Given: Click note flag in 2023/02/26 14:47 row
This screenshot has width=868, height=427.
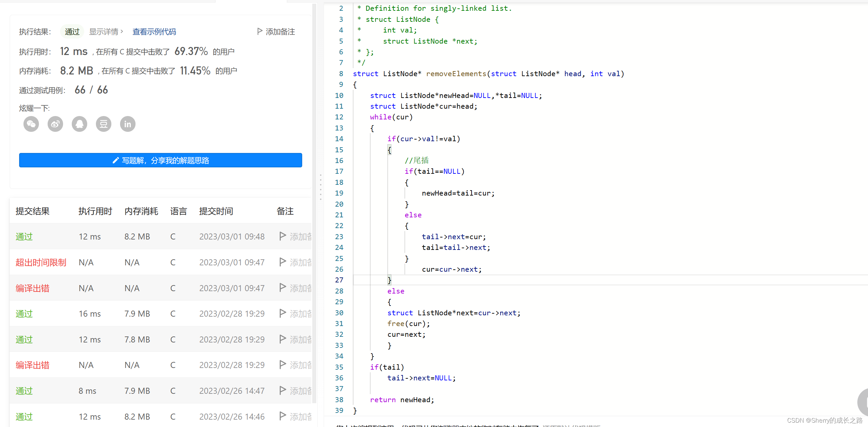Looking at the screenshot, I should (x=283, y=390).
